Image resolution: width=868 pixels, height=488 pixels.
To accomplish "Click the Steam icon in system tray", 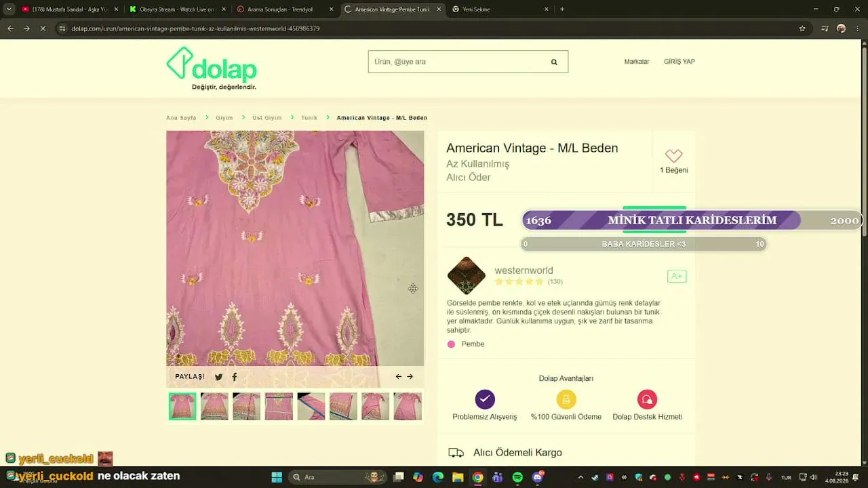I will [x=595, y=477].
